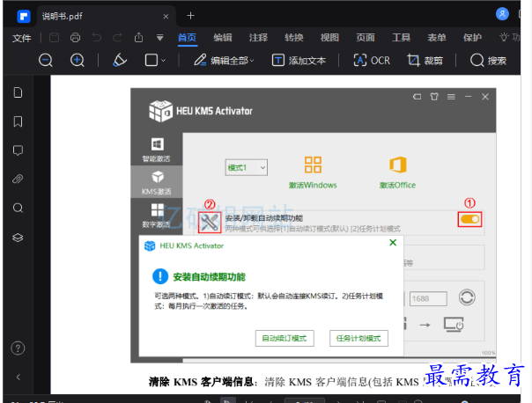Viewport: 532px width, 403px height.
Task: Switch to the 工具 tab
Action: [x=401, y=37]
